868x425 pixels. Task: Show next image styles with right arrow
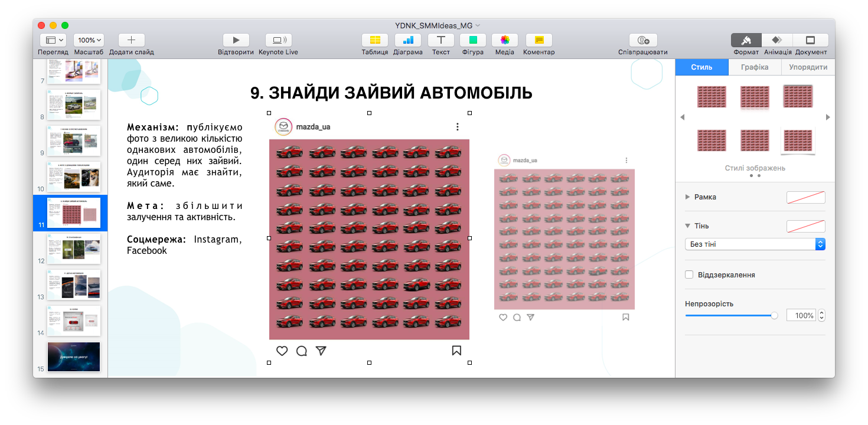coord(828,117)
